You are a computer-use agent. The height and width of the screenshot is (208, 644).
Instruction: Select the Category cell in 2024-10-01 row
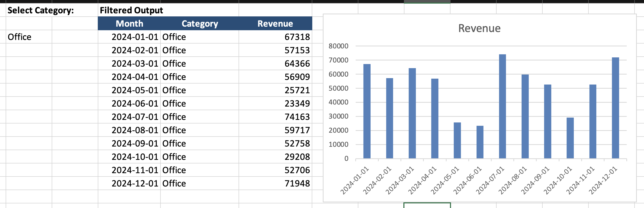(174, 157)
